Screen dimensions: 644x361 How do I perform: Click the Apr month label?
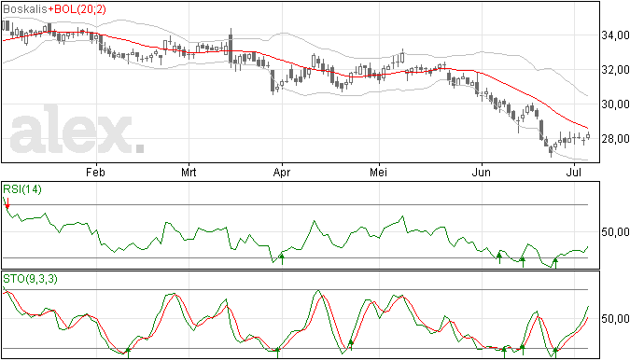click(x=282, y=173)
